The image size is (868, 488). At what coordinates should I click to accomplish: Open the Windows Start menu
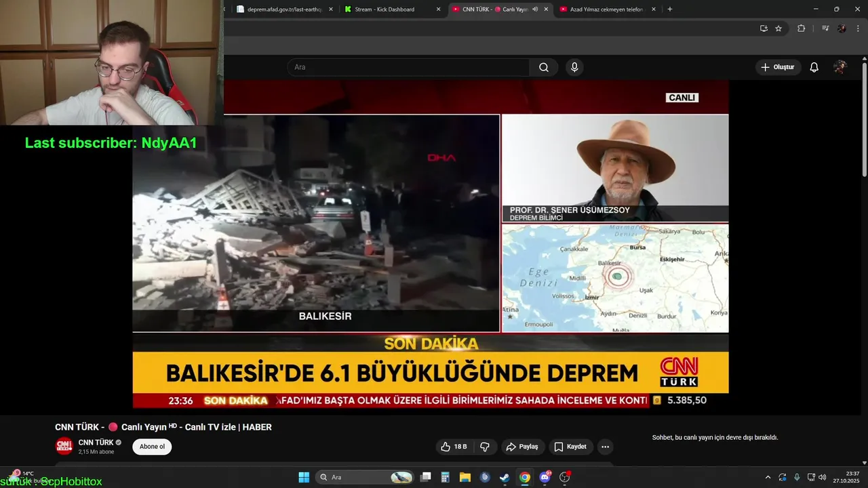coord(304,477)
